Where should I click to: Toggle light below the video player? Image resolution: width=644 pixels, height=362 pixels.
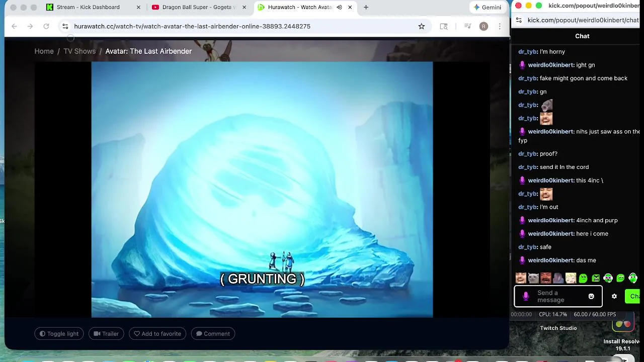coord(59,334)
